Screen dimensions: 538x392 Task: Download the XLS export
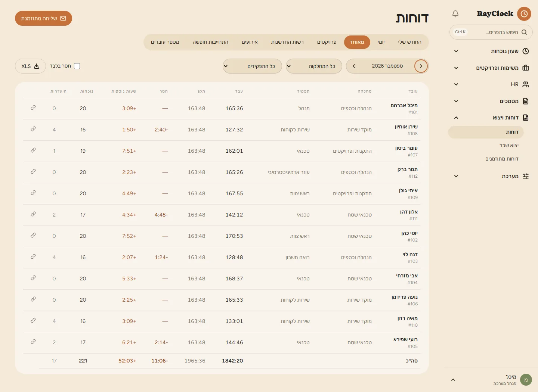point(30,66)
